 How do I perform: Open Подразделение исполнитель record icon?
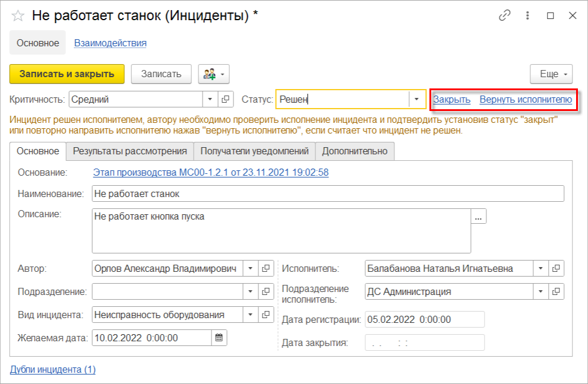coord(556,291)
